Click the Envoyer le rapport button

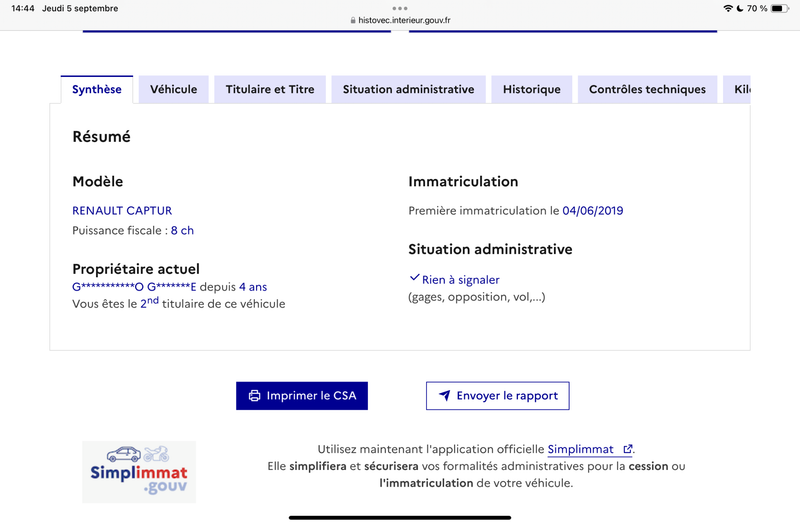[x=497, y=396]
